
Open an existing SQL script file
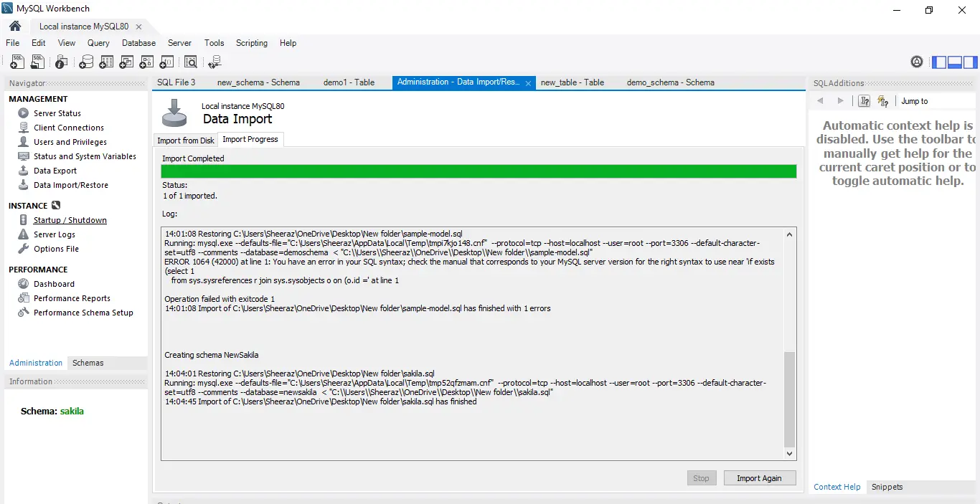(x=37, y=62)
